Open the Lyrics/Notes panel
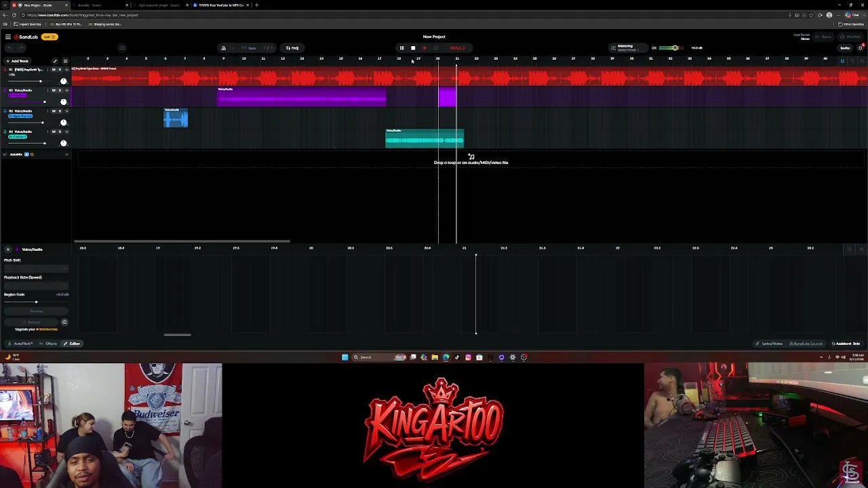The height and width of the screenshot is (488, 868). click(x=770, y=344)
